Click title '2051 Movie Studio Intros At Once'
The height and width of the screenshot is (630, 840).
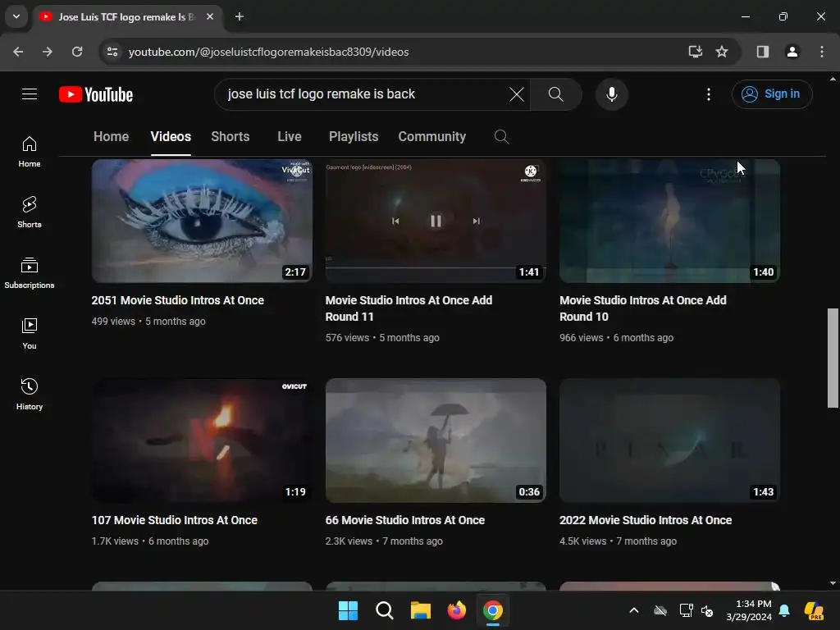pos(178,300)
